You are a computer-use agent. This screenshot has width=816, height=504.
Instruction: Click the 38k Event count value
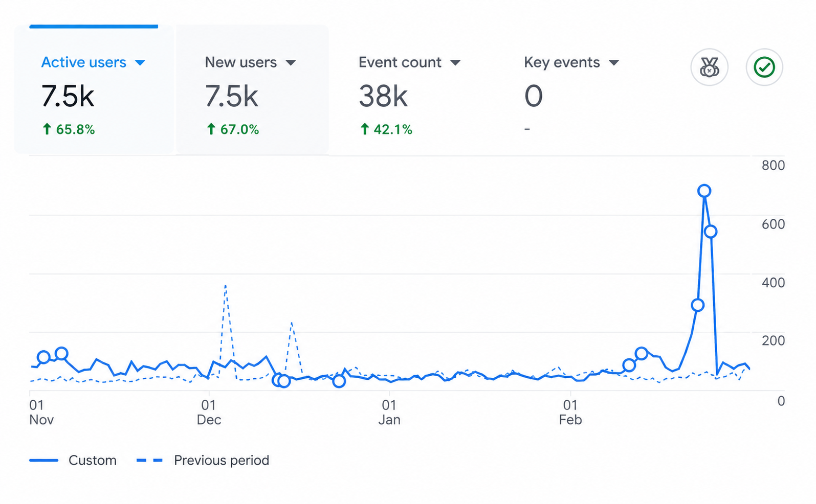click(383, 96)
